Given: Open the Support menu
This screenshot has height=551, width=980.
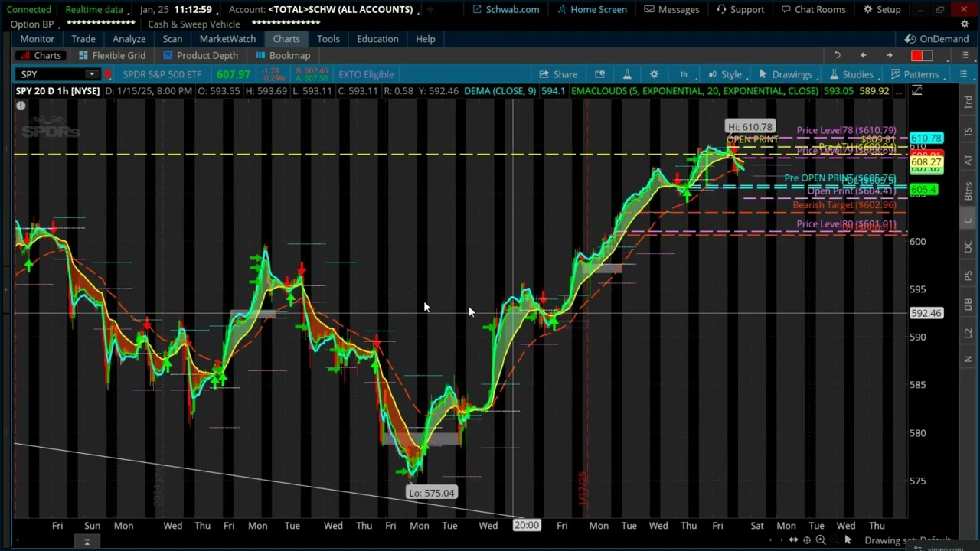Looking at the screenshot, I should [740, 9].
